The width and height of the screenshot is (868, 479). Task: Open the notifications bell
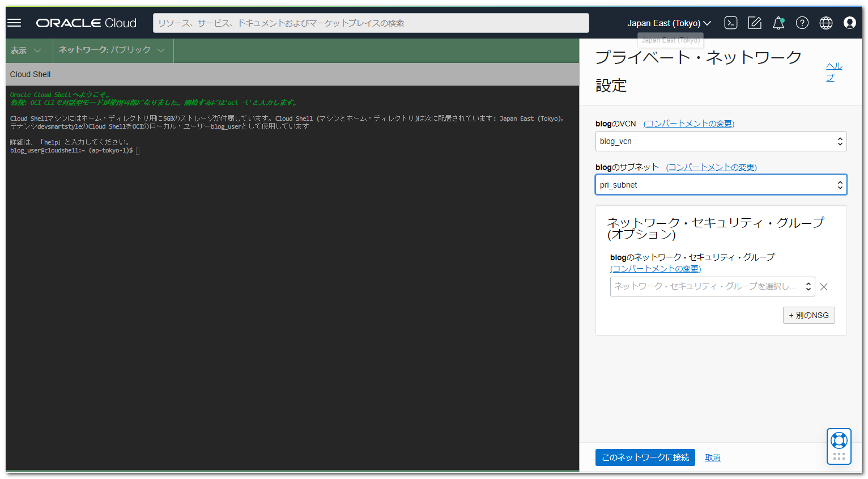(x=778, y=23)
